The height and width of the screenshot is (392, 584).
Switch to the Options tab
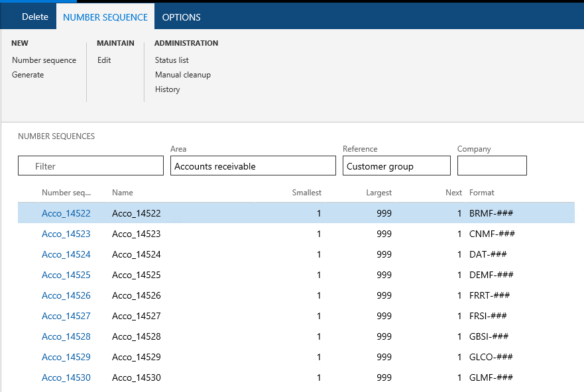click(181, 17)
